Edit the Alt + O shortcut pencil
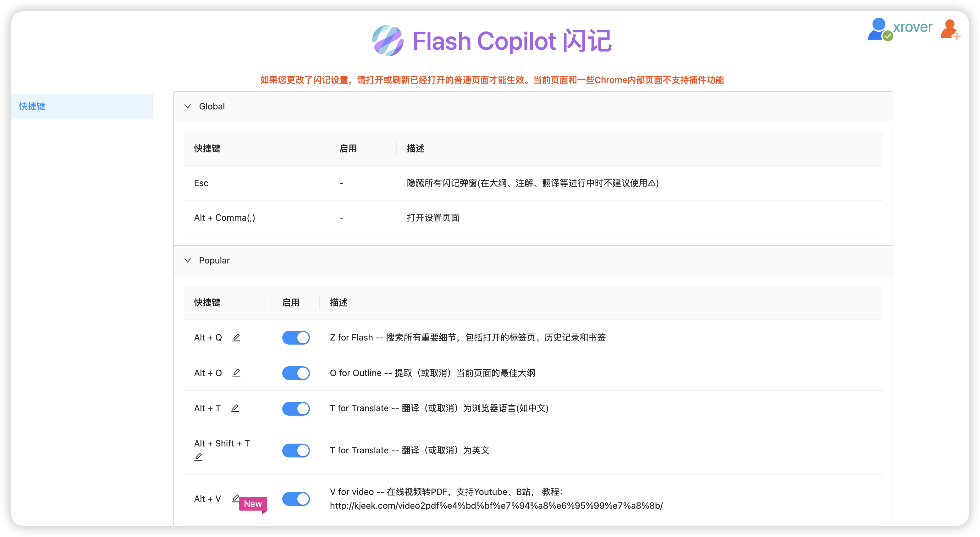This screenshot has width=980, height=537. pyautogui.click(x=236, y=373)
